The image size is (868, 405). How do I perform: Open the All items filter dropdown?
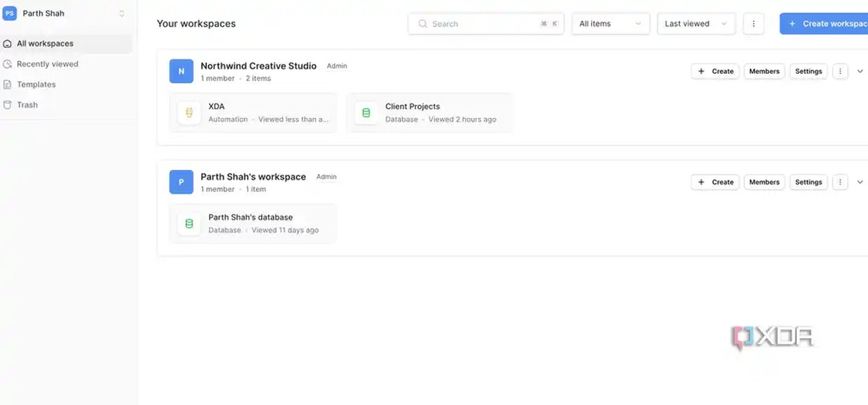(x=611, y=24)
